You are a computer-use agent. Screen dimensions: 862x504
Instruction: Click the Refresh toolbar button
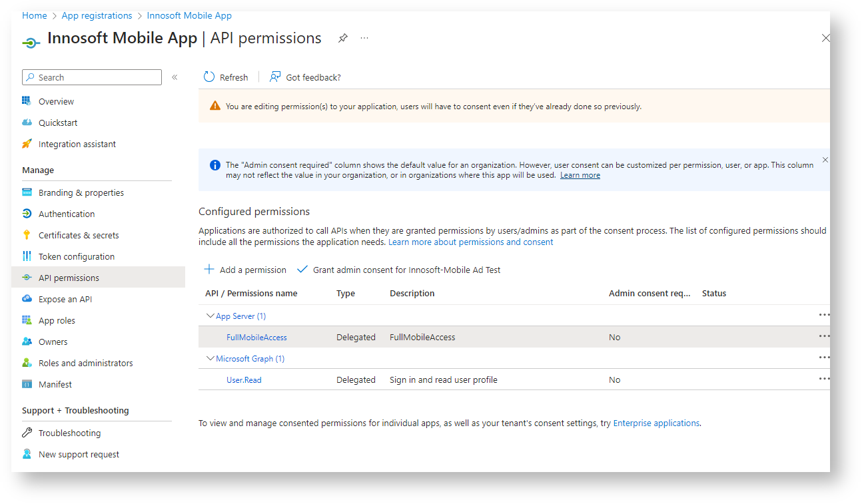pos(226,77)
